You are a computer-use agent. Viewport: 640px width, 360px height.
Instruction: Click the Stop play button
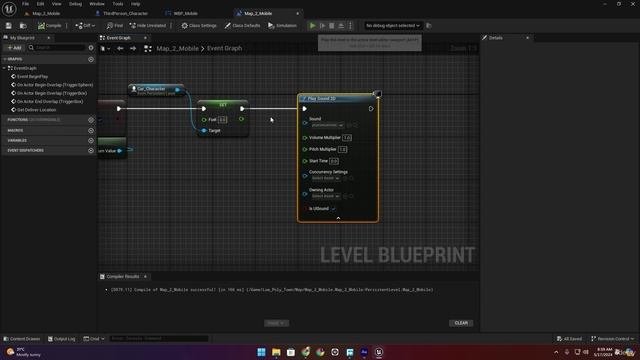pos(332,26)
